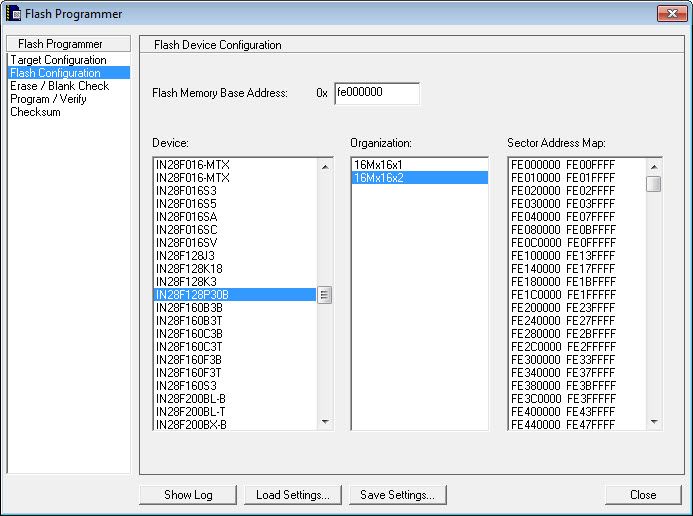This screenshot has height=516, width=693.
Task: Click sector row FE080000 FE0BFFFF
Action: (x=577, y=230)
